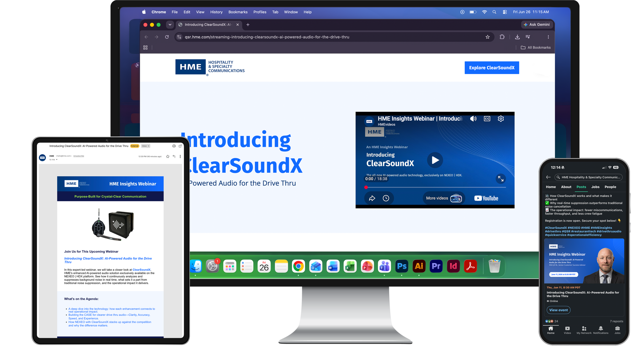Launch InDesign from the Dock
This screenshot has height=349, width=644.
[x=453, y=266]
